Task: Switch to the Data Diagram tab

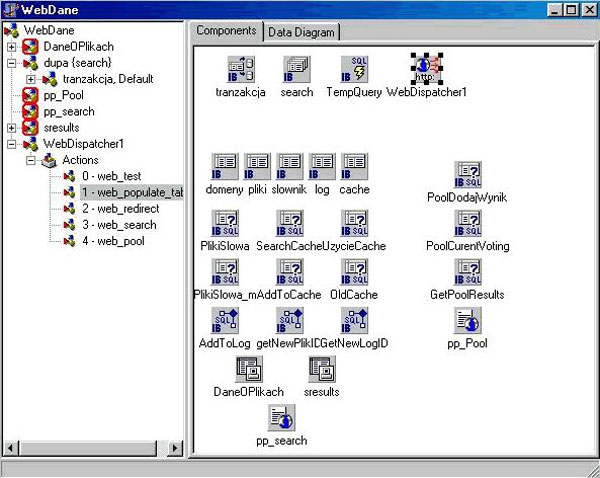Action: 301,31
